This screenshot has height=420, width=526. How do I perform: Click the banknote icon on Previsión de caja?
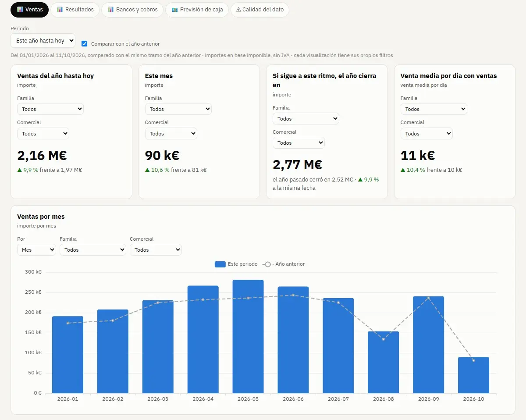(175, 10)
